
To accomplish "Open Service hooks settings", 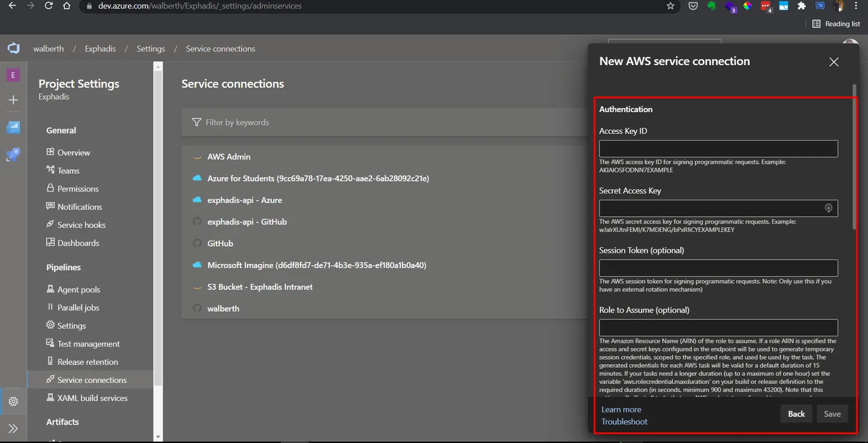I will tap(81, 224).
